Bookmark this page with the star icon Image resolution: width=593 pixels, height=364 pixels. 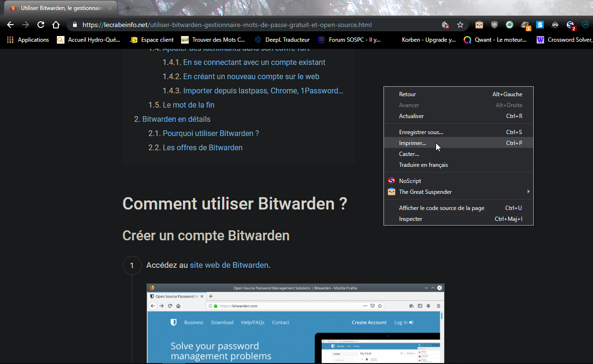(x=460, y=25)
